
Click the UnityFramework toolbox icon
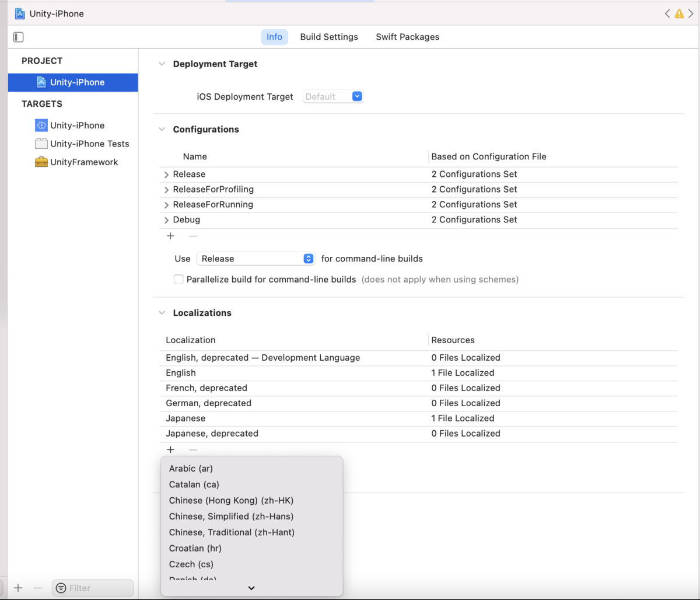click(41, 162)
